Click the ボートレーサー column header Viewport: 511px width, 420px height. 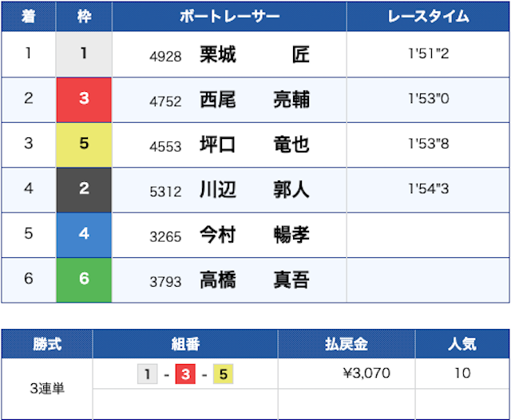point(229,16)
